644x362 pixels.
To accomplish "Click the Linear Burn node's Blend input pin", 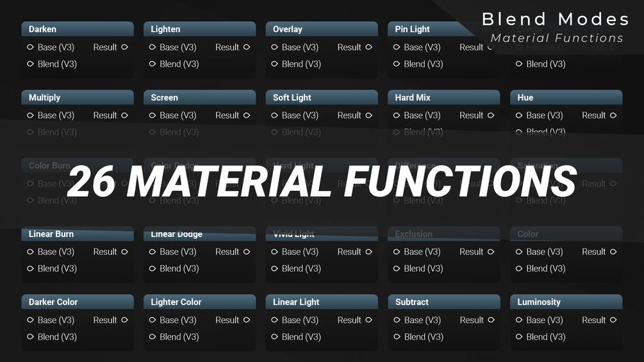I will [30, 268].
